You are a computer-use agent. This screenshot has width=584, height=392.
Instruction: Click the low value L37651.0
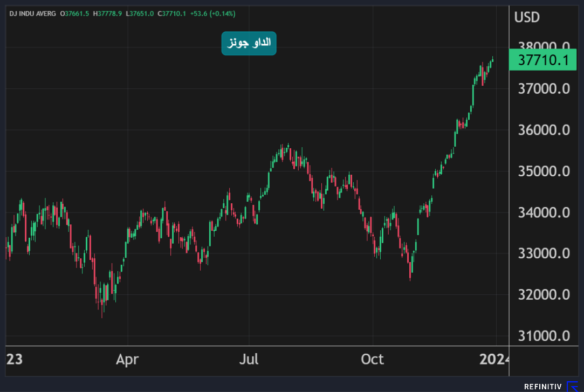(x=140, y=14)
